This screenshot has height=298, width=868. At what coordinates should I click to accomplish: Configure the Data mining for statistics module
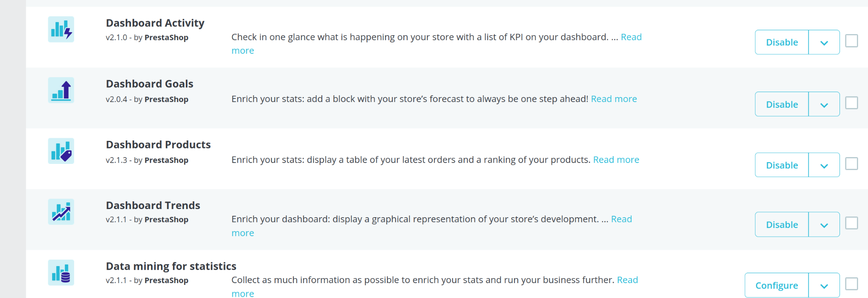pos(776,285)
